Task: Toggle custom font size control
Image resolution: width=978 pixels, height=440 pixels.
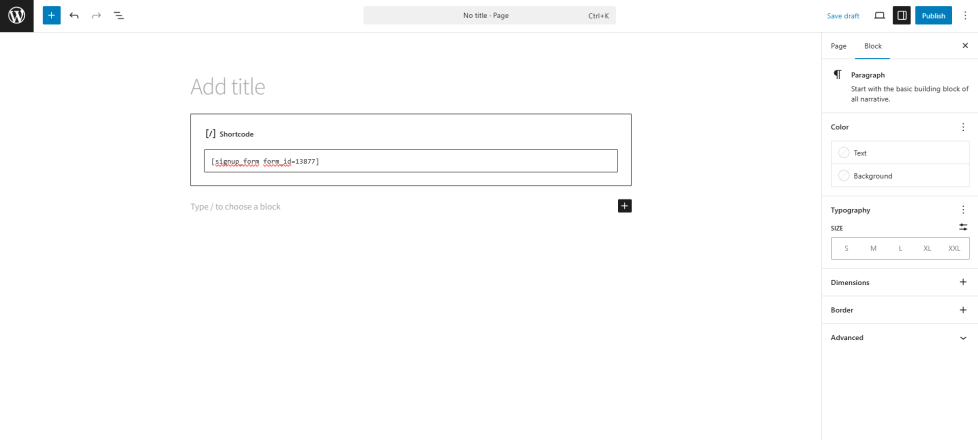Action: tap(963, 227)
